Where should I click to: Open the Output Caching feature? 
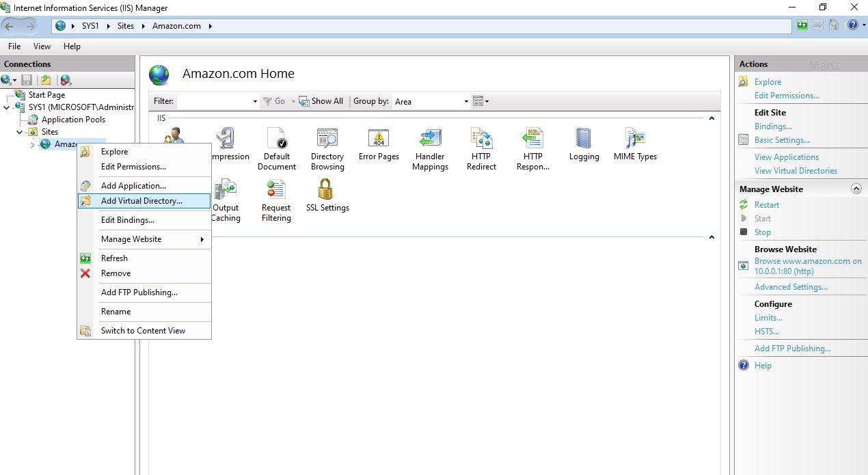point(226,190)
